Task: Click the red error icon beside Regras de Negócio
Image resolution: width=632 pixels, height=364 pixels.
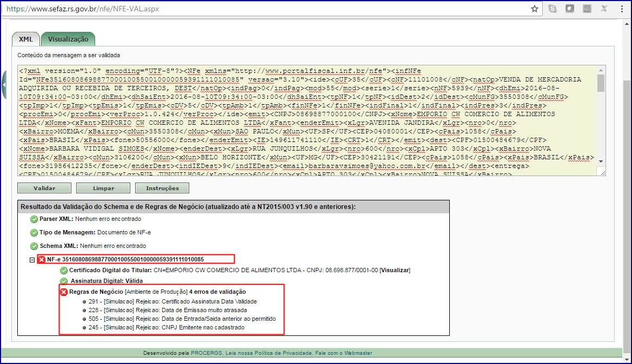Action: click(64, 292)
